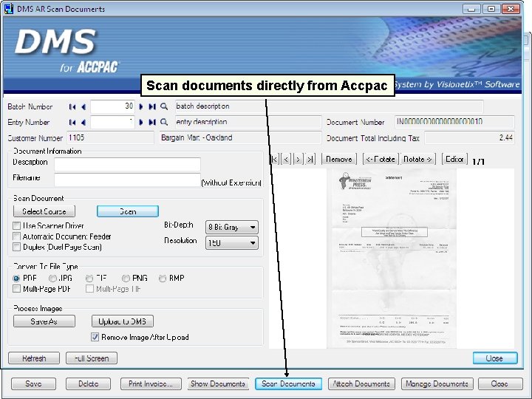Click the Customer Number field 1105
The height and width of the screenshot is (399, 532).
click(110, 137)
